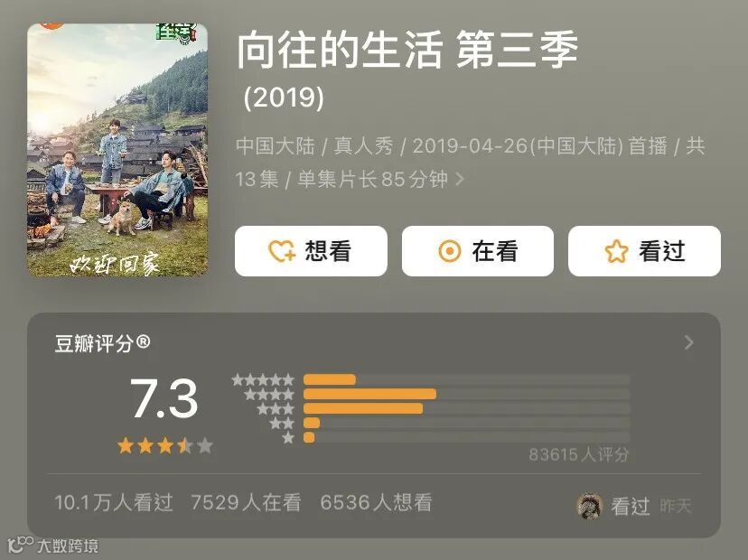Open rating details chevron in 豆瓣评分 card
Image resolution: width=748 pixels, height=560 pixels.
tap(689, 342)
